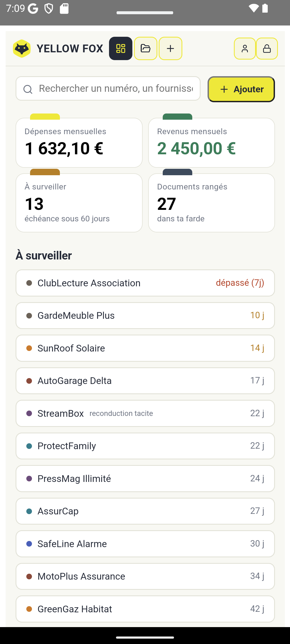Select the GardeMeuble Plus row

[145, 316]
